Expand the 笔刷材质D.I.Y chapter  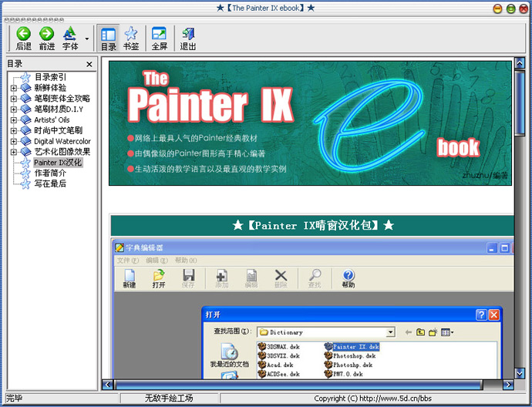pyautogui.click(x=14, y=109)
